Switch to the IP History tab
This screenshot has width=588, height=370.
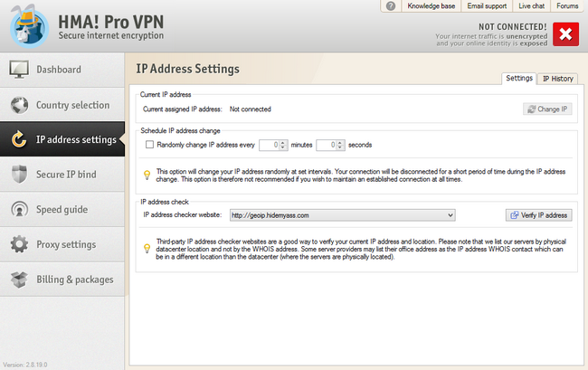(557, 79)
